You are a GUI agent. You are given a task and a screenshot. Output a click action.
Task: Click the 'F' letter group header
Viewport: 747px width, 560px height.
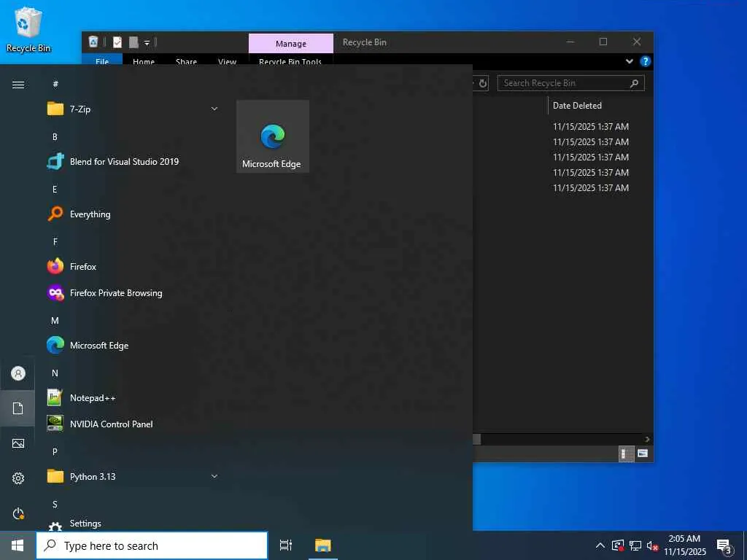click(55, 242)
